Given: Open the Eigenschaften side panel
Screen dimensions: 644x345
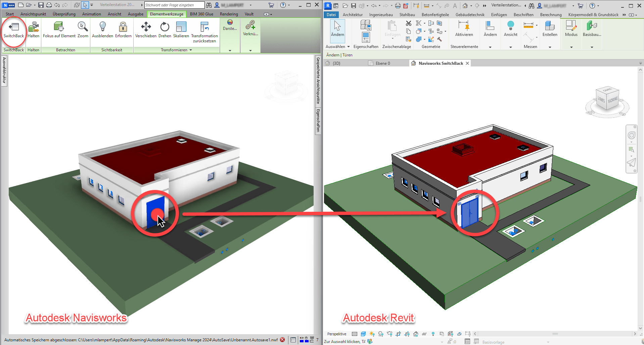Looking at the screenshot, I should click(318, 120).
